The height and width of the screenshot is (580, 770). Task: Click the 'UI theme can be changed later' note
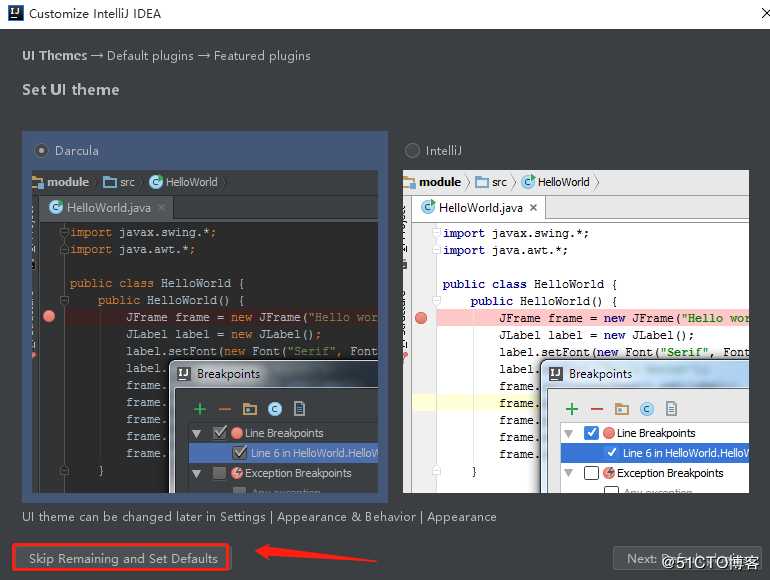pos(259,517)
